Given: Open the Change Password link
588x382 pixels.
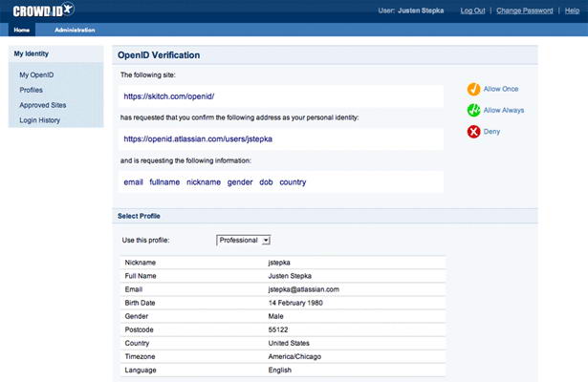Looking at the screenshot, I should pyautogui.click(x=524, y=11).
